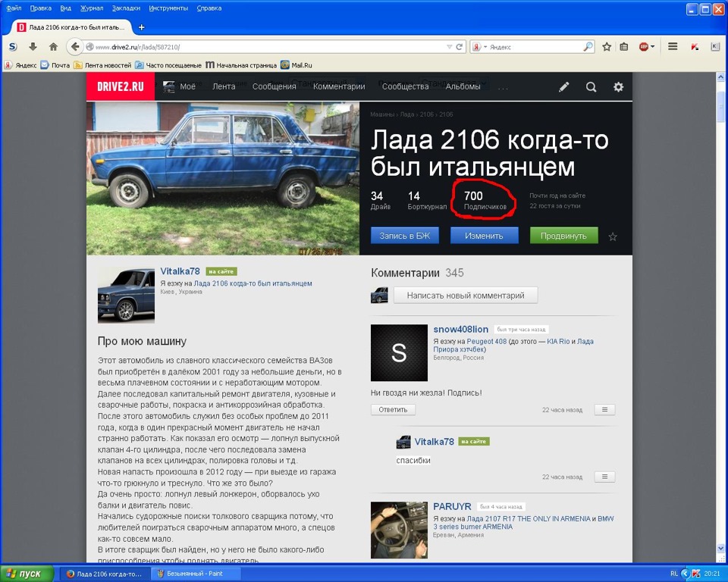Open the snow408lion user profile link

[x=460, y=329]
